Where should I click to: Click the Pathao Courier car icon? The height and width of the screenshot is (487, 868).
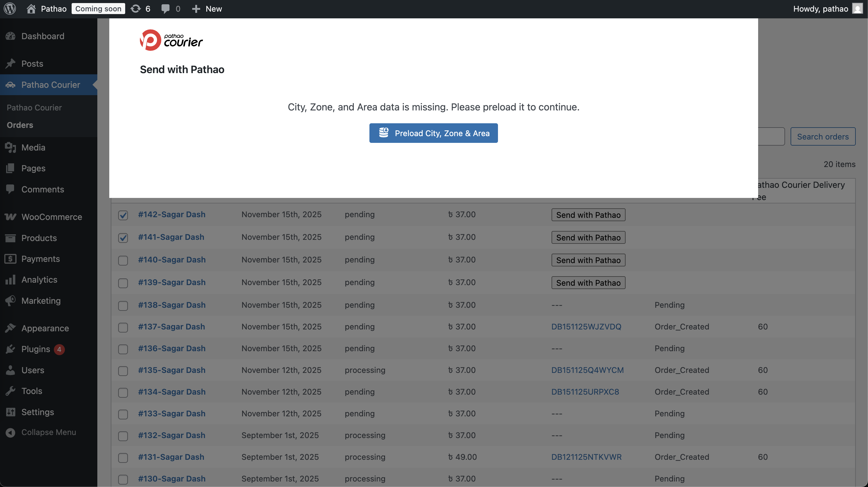pos(10,84)
